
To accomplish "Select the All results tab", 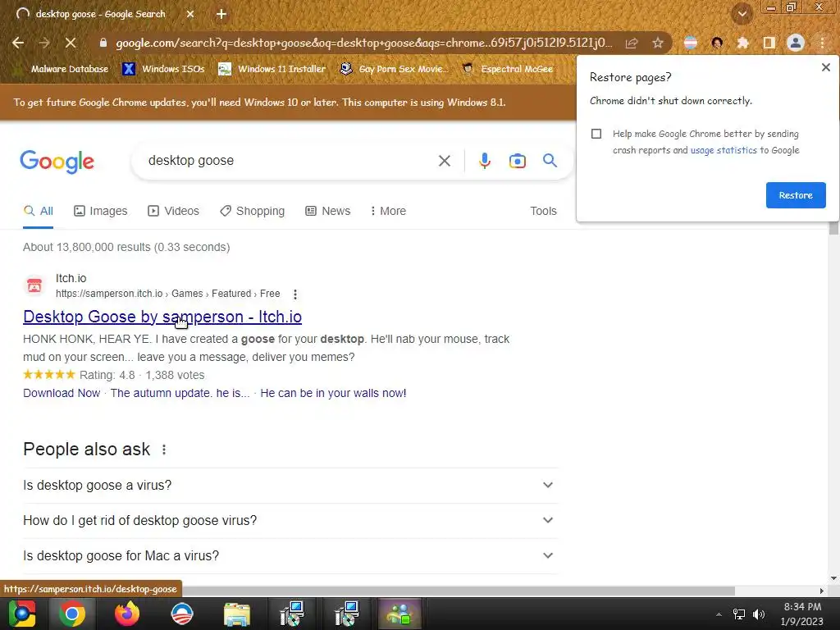I will (38, 211).
